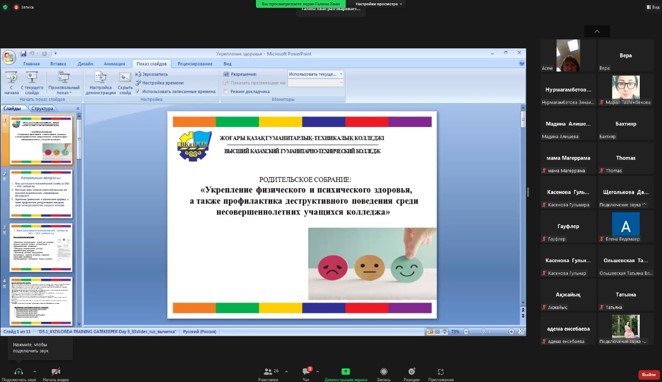The height and width of the screenshot is (382, 662).
Task: Enable presenter view (Режим докладчика) checkbox
Action: coord(226,91)
